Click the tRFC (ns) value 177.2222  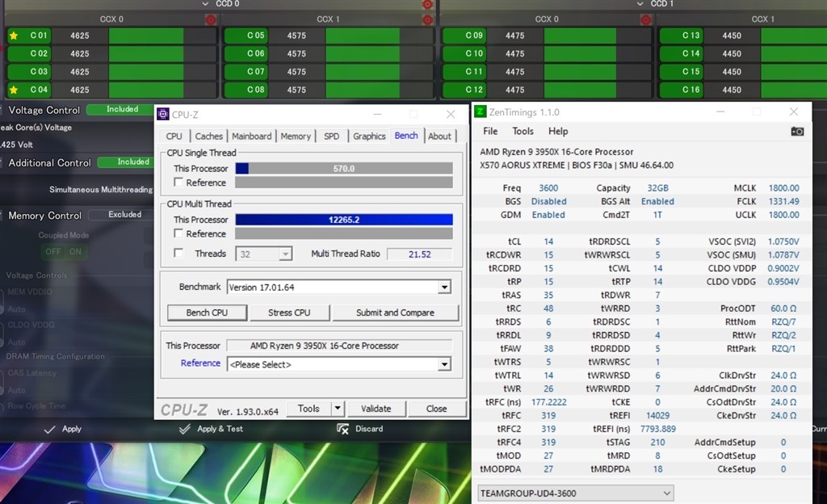pyautogui.click(x=548, y=401)
